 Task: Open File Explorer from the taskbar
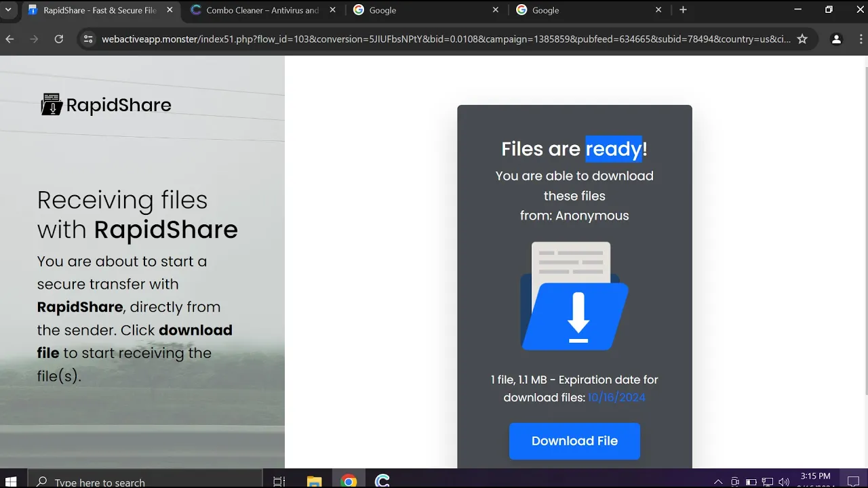point(314,481)
